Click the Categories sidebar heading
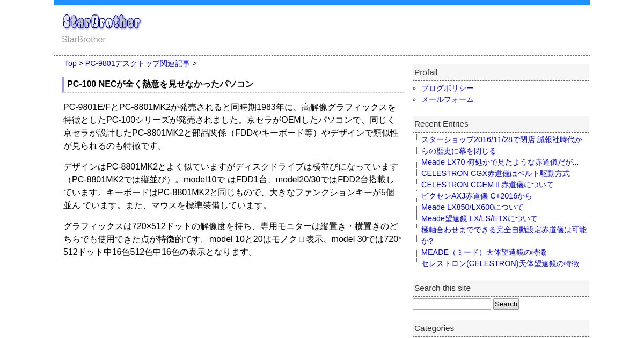Image resolution: width=644 pixels, height=338 pixels. (x=501, y=328)
